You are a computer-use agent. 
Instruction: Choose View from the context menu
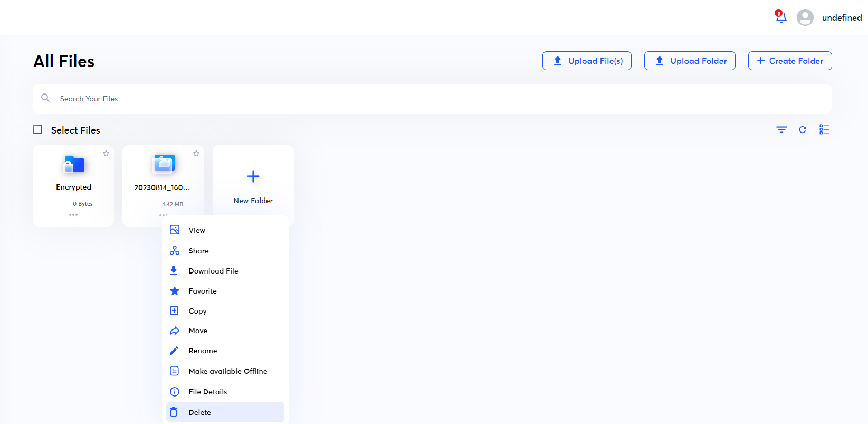197,230
